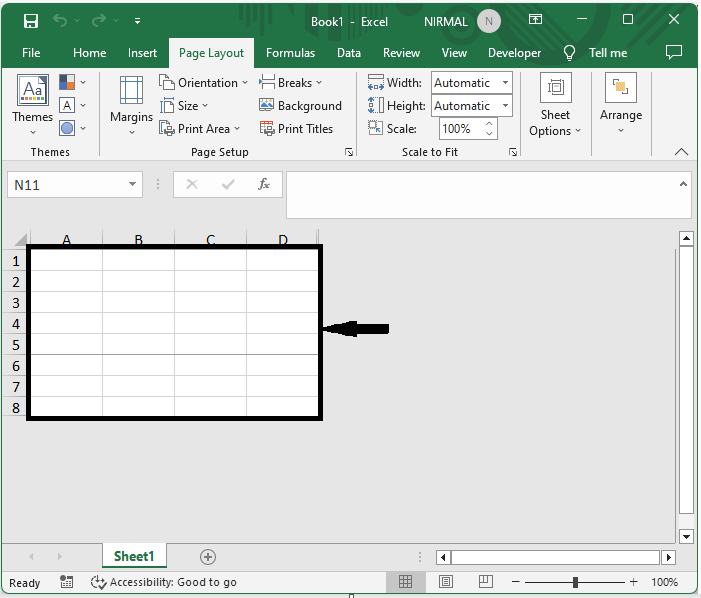Screen dimensions: 701x598
Task: Click the Print Titles button
Action: click(296, 129)
